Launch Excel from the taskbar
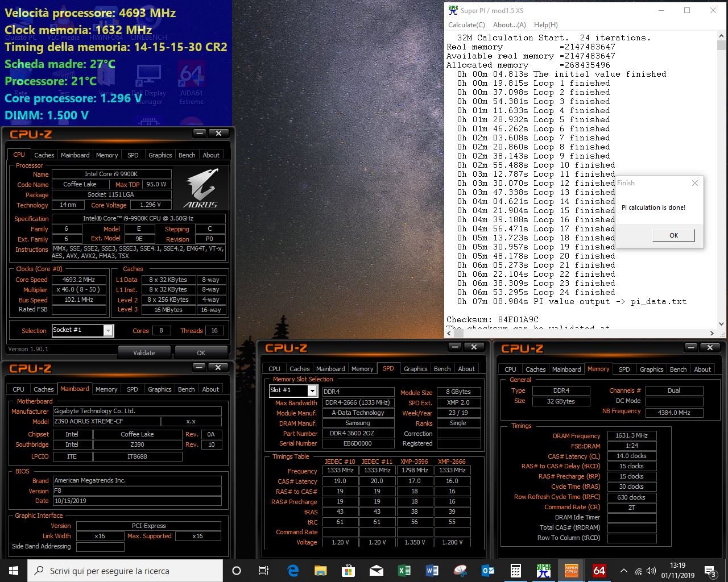 click(x=404, y=571)
